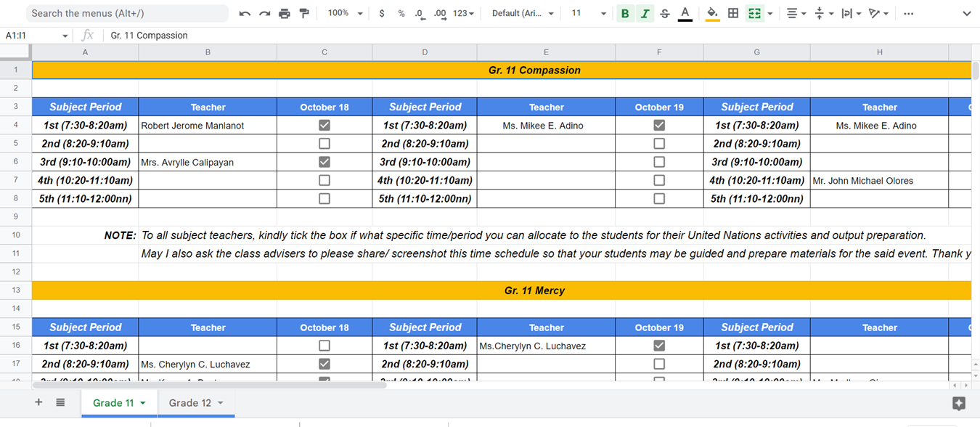Format as currency with dollar icon
This screenshot has width=980, height=427.
[382, 14]
